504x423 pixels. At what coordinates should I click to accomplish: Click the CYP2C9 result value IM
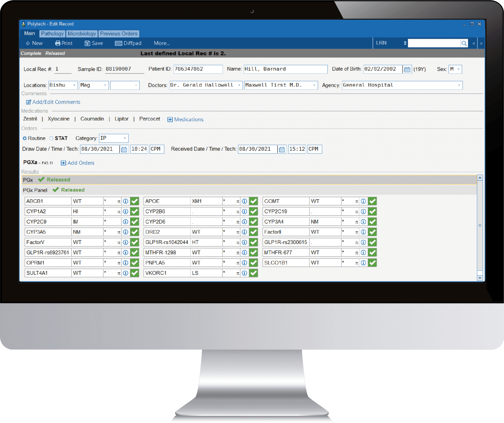(87, 222)
